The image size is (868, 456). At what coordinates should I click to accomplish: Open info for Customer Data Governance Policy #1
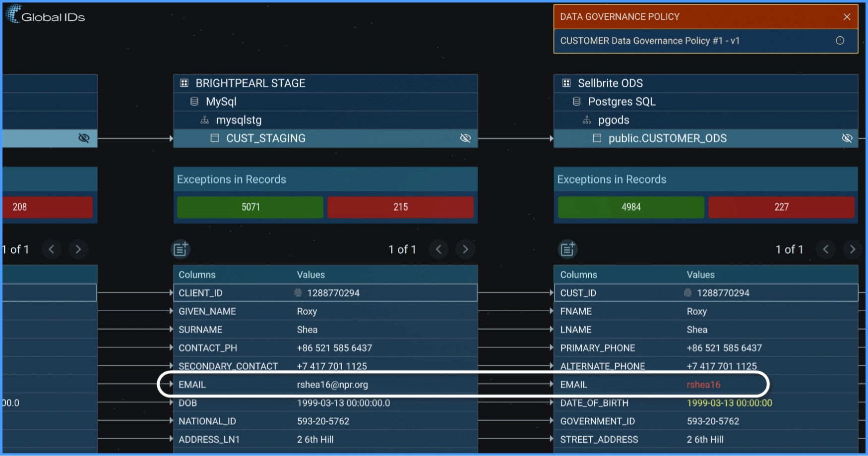[840, 41]
